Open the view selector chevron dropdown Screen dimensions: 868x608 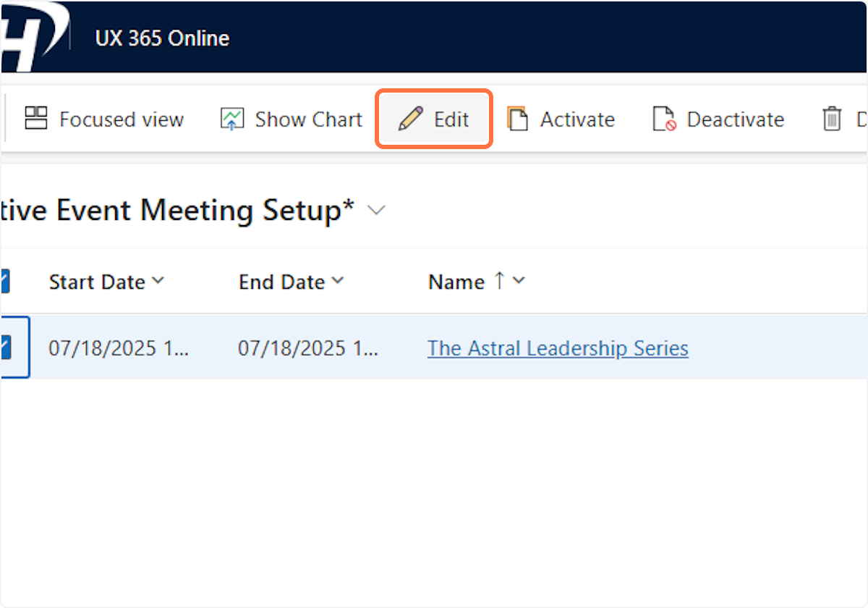(376, 211)
